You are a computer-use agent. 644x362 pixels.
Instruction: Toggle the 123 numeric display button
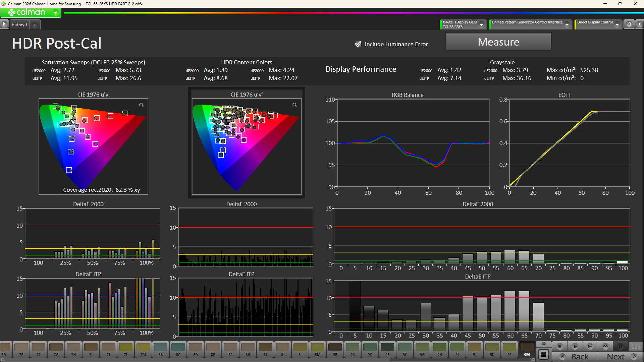(x=636, y=346)
